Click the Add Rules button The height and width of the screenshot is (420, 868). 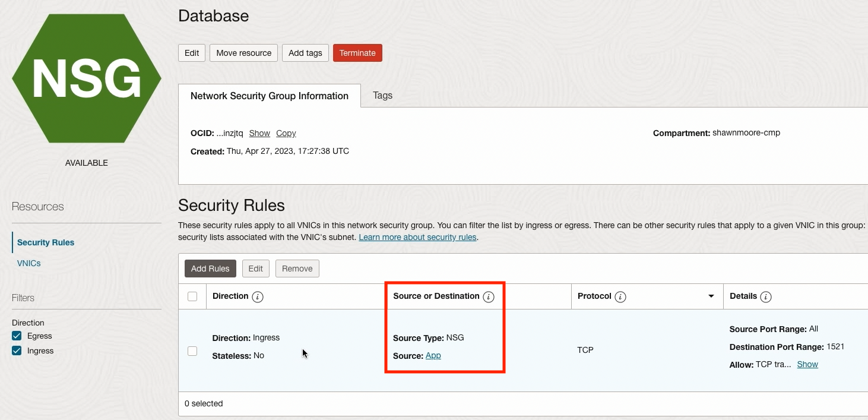210,269
